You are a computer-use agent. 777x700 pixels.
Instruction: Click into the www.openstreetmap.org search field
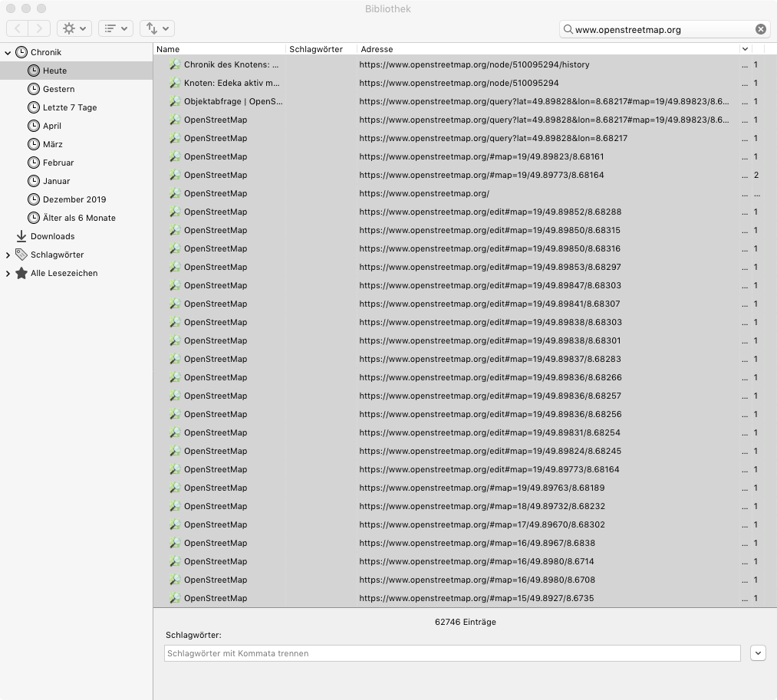[x=664, y=29]
